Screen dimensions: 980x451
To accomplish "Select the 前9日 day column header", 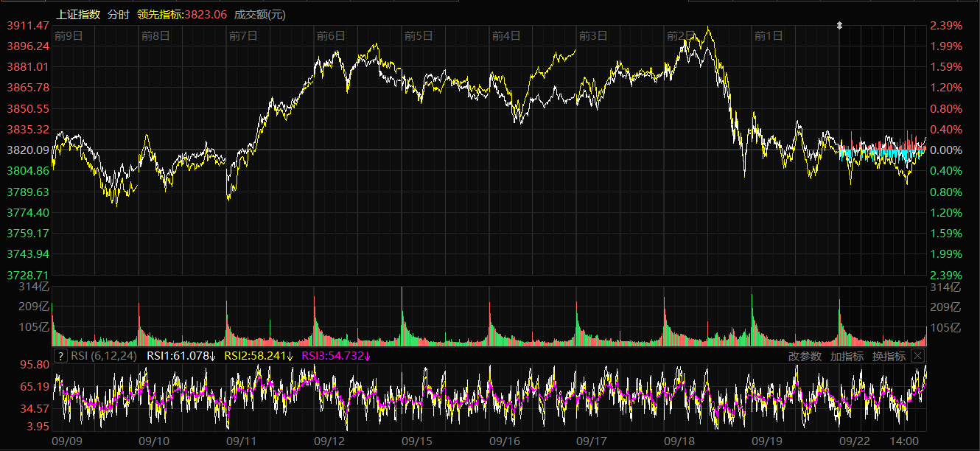I will coord(68,35).
